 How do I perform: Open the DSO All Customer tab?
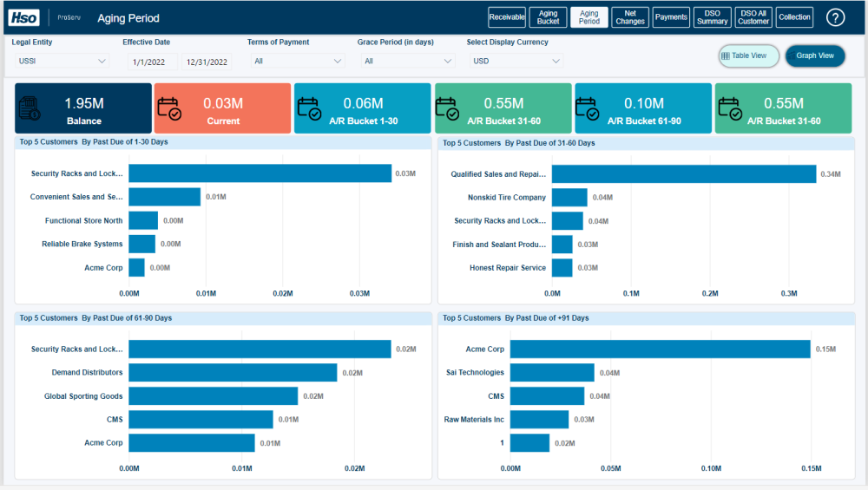[753, 17]
